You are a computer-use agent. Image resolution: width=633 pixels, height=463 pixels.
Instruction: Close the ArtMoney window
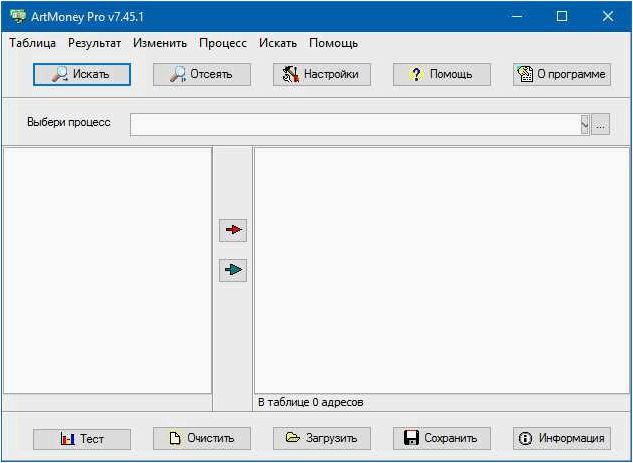tap(608, 17)
